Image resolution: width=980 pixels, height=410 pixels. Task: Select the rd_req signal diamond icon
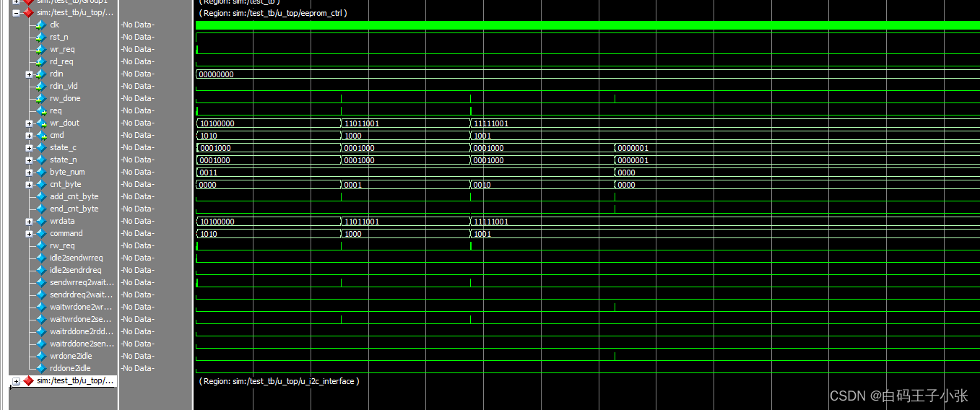coord(41,61)
